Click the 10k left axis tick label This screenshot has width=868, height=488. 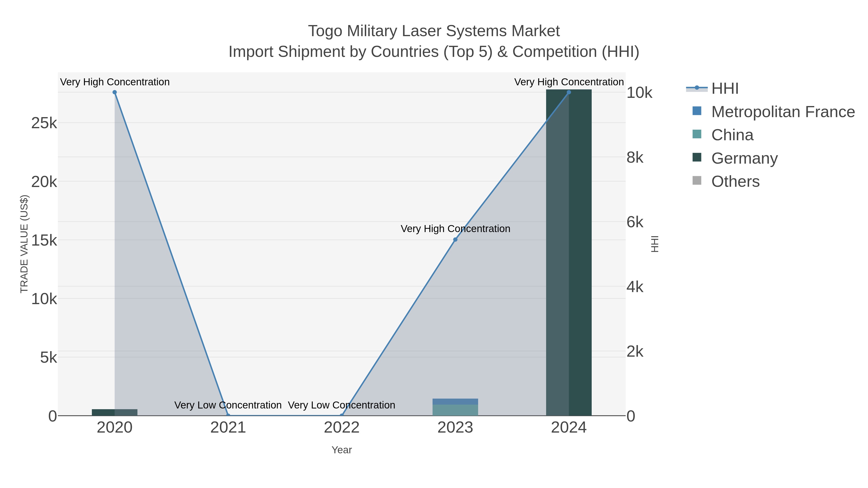(44, 299)
